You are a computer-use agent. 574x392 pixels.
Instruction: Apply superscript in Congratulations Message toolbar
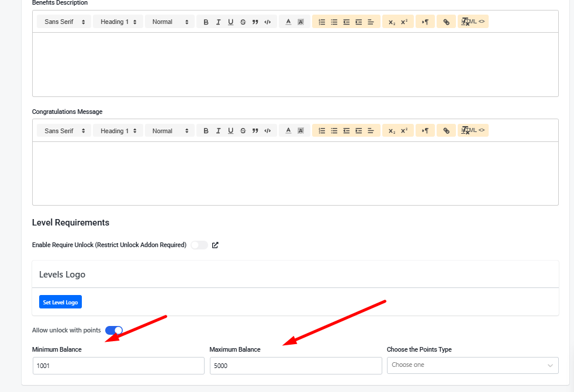404,131
